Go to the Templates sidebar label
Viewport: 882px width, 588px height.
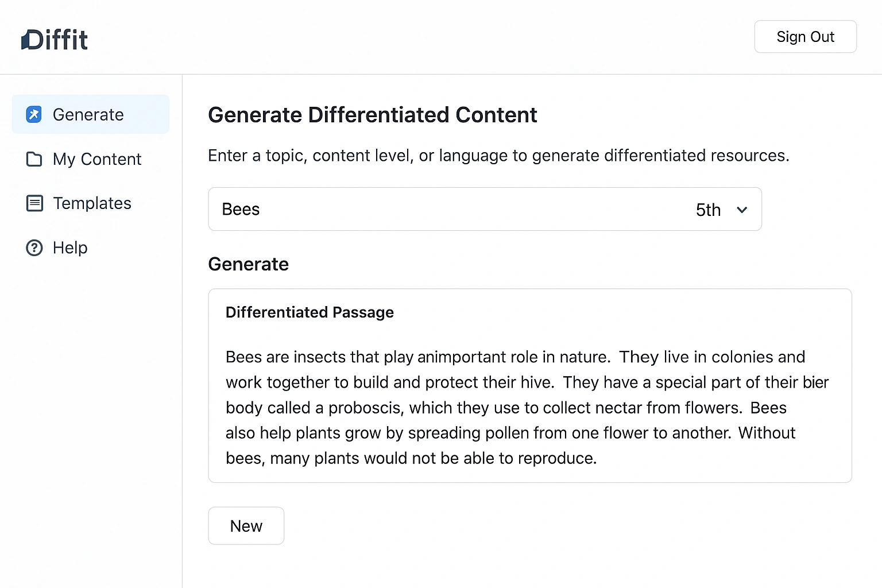[x=92, y=203]
